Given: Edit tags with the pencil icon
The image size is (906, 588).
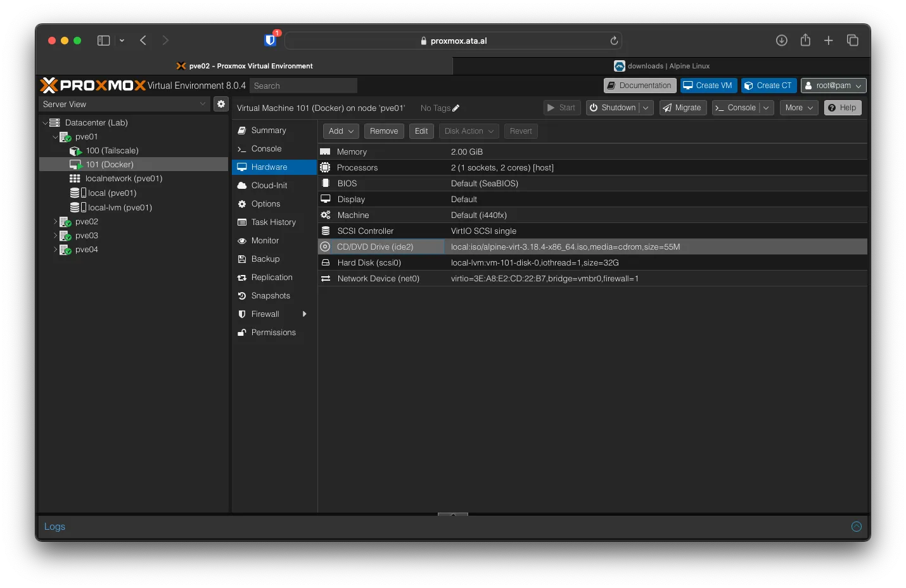Looking at the screenshot, I should pos(456,108).
